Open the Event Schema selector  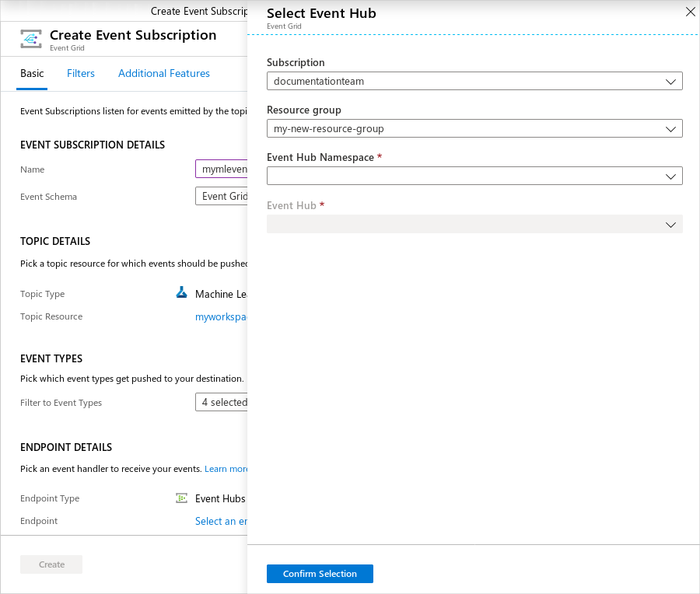point(222,196)
